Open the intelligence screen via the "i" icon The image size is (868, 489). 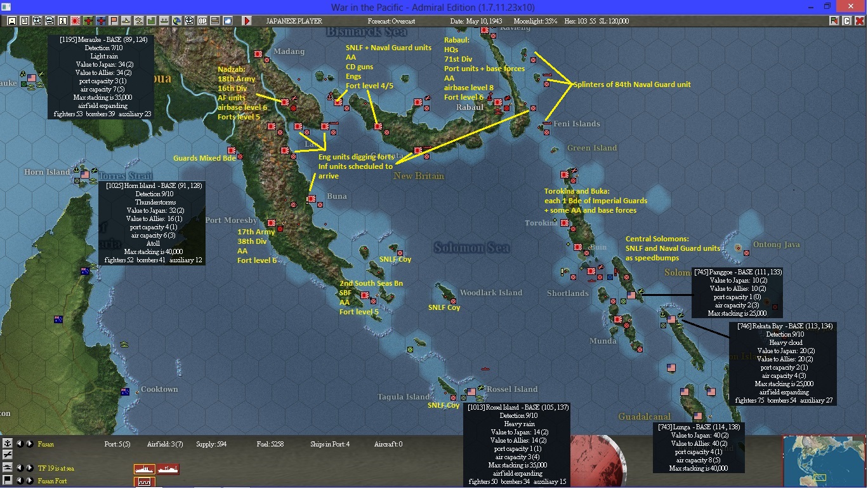(62, 20)
